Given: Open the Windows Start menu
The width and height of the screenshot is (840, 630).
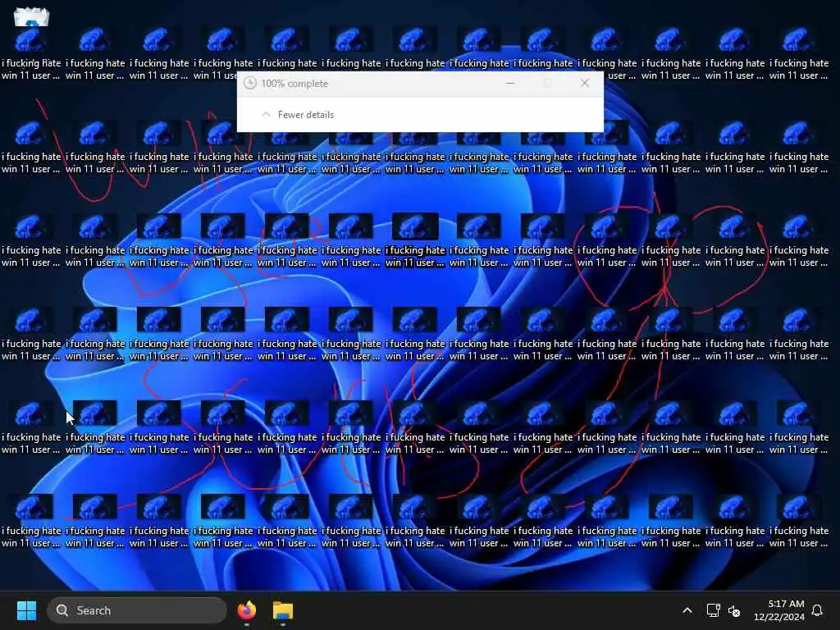Looking at the screenshot, I should 26,610.
